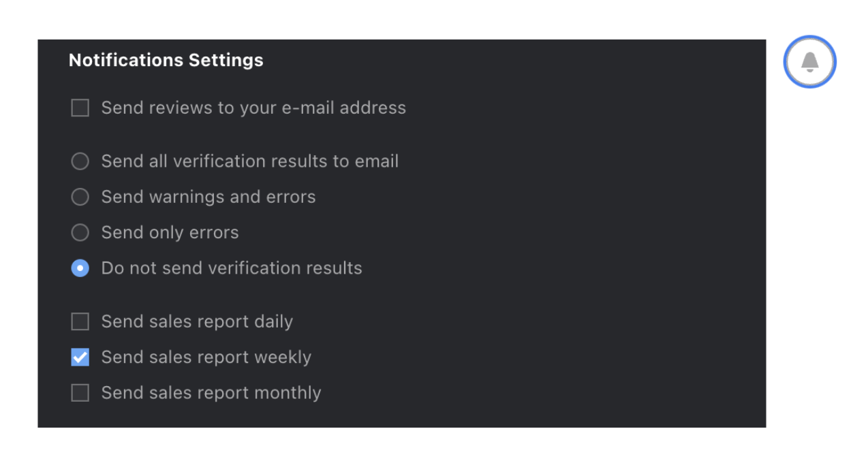Click Do not send verification results radio
The width and height of the screenshot is (868, 463).
80,268
